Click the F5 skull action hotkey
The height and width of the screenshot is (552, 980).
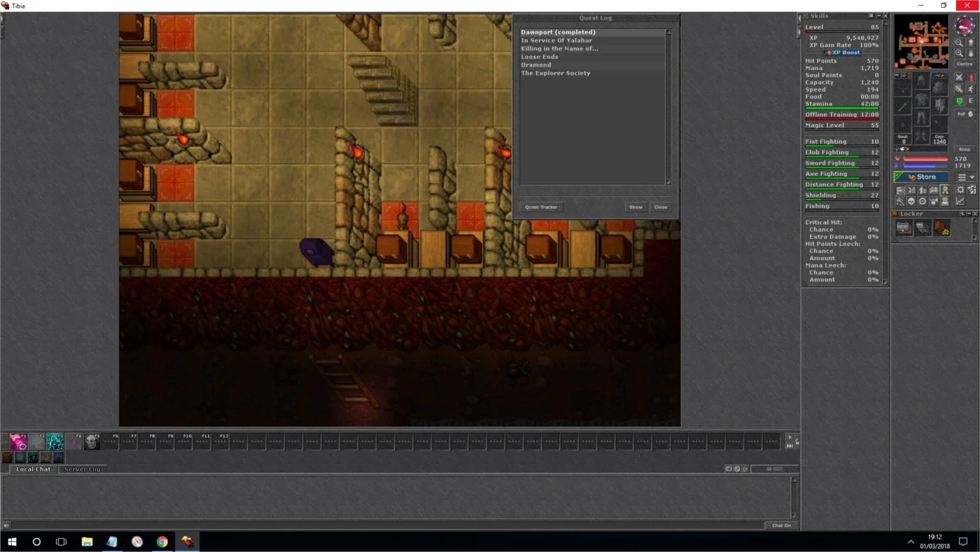click(x=92, y=441)
